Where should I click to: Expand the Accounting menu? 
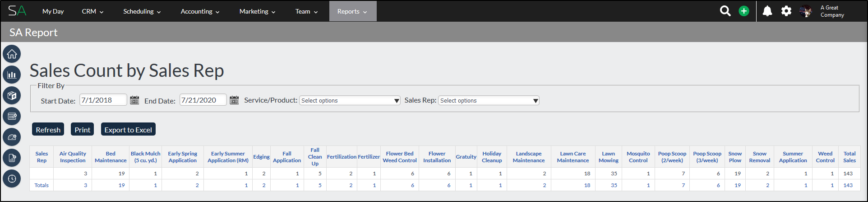[x=200, y=11]
